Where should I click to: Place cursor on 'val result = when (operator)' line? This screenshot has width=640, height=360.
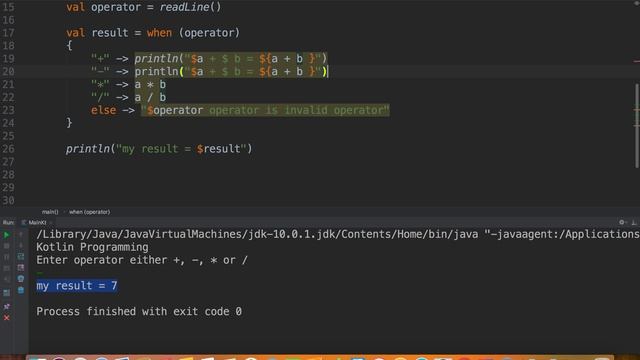tap(153, 33)
